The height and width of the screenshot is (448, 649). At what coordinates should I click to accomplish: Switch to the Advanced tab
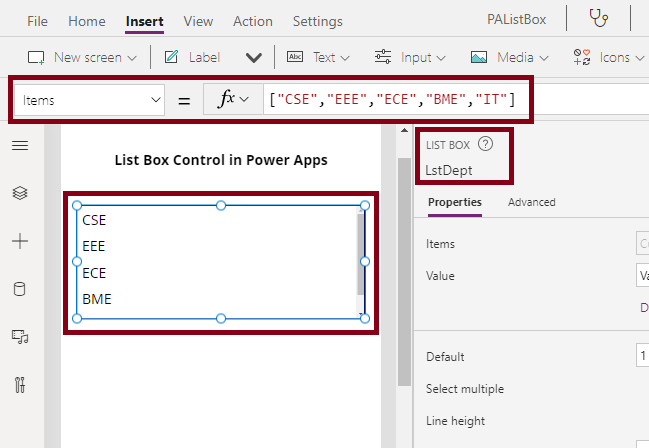tap(531, 202)
